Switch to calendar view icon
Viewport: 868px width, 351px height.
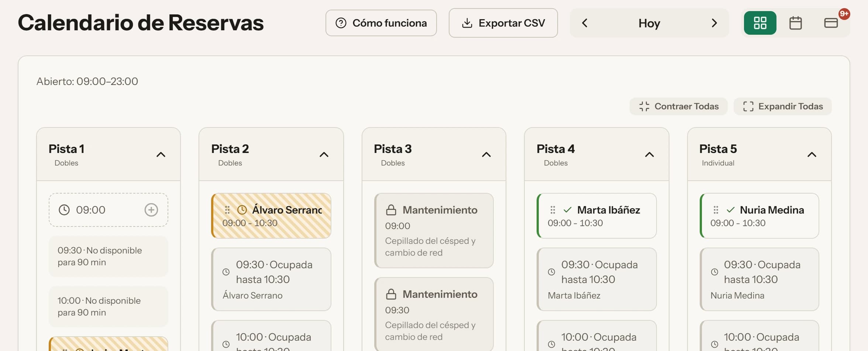tap(795, 23)
